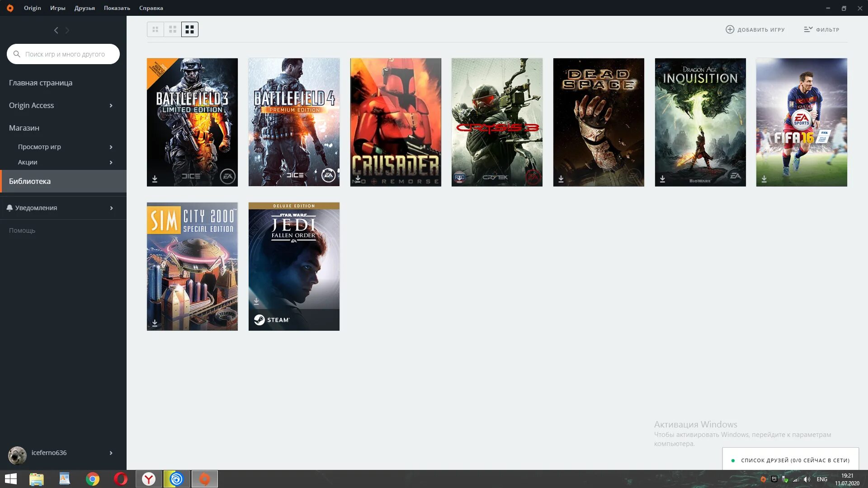Open Battlefield 4 Premium Edition tile

tap(294, 122)
